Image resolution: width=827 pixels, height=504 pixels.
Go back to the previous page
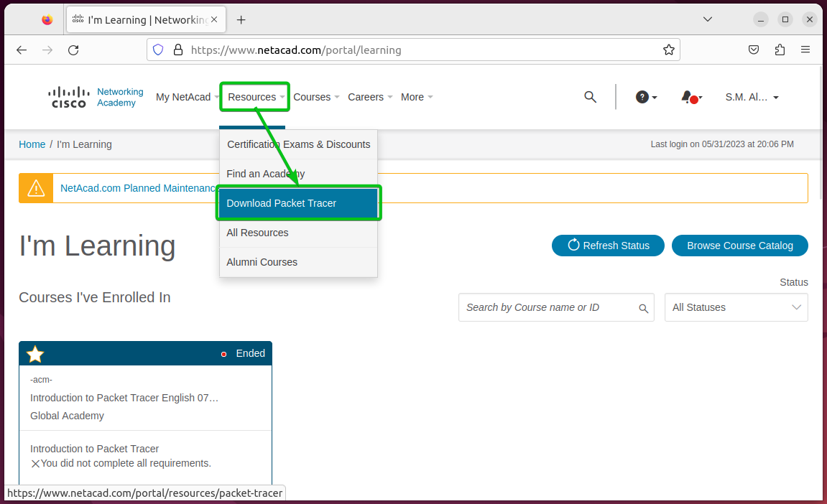[22, 50]
